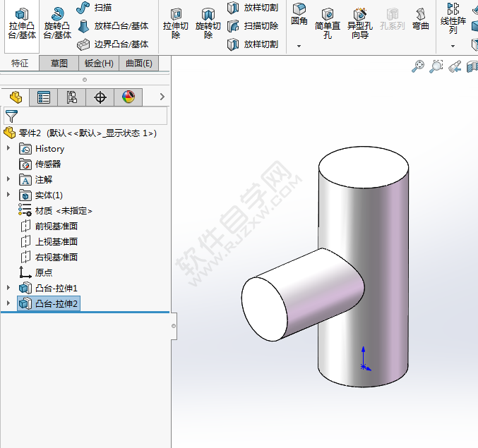This screenshot has width=478, height=448.
Task: Choose the 放样凸台/基体 loft boss tool
Action: pyautogui.click(x=113, y=26)
